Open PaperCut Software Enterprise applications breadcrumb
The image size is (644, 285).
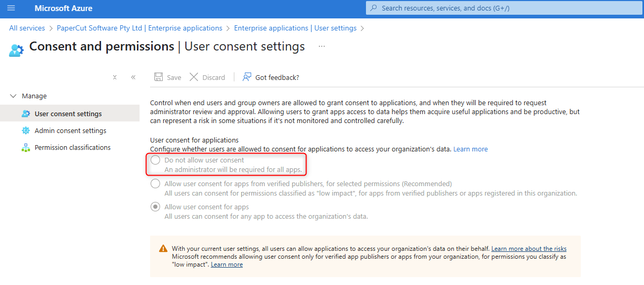tap(140, 28)
